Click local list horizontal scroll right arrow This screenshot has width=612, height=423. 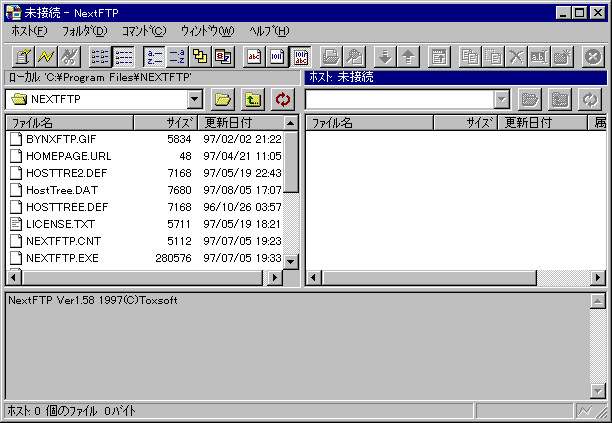tap(275, 277)
